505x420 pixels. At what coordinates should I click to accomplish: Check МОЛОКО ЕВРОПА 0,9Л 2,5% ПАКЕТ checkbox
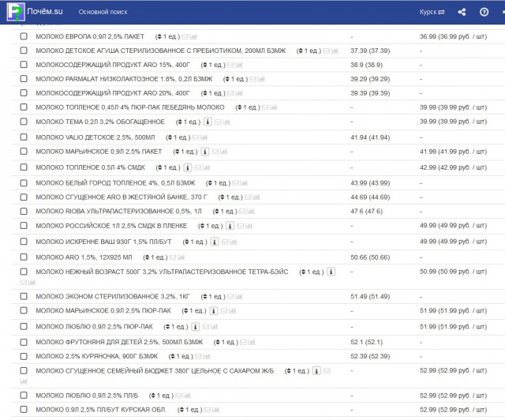click(24, 36)
